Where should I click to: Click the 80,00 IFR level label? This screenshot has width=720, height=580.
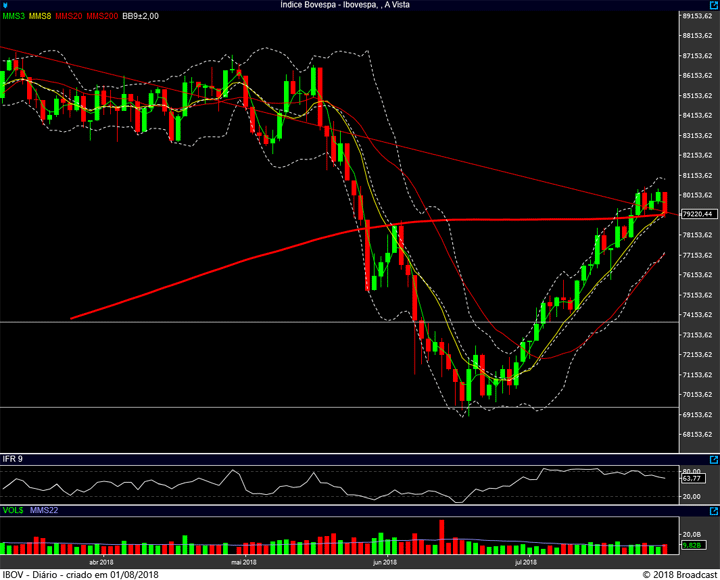(x=692, y=471)
